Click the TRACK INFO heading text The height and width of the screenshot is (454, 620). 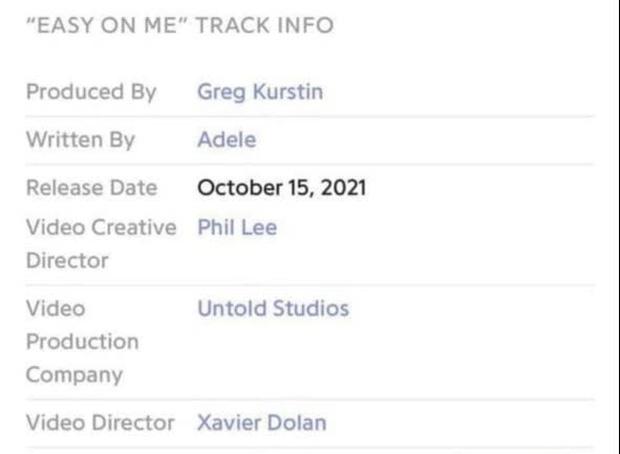pyautogui.click(x=264, y=25)
